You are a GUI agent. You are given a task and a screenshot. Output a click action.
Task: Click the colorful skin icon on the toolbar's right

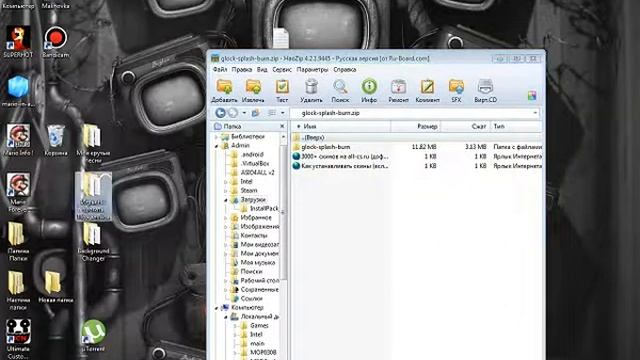click(x=532, y=96)
